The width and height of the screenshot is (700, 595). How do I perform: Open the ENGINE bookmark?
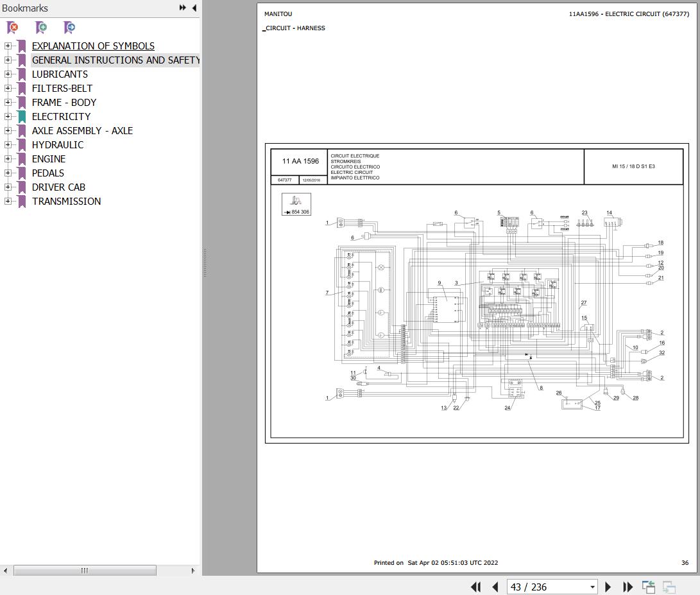(x=49, y=159)
